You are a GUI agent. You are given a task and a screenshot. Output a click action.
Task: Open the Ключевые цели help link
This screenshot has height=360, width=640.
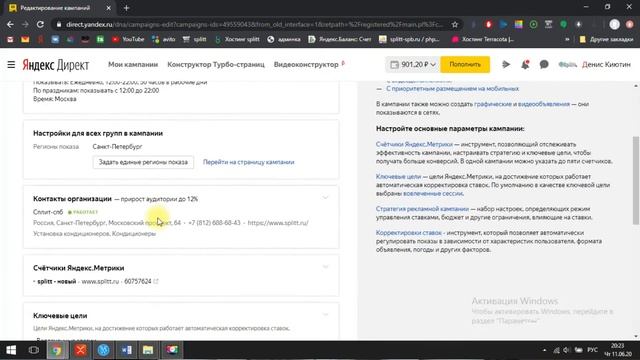(x=398, y=176)
